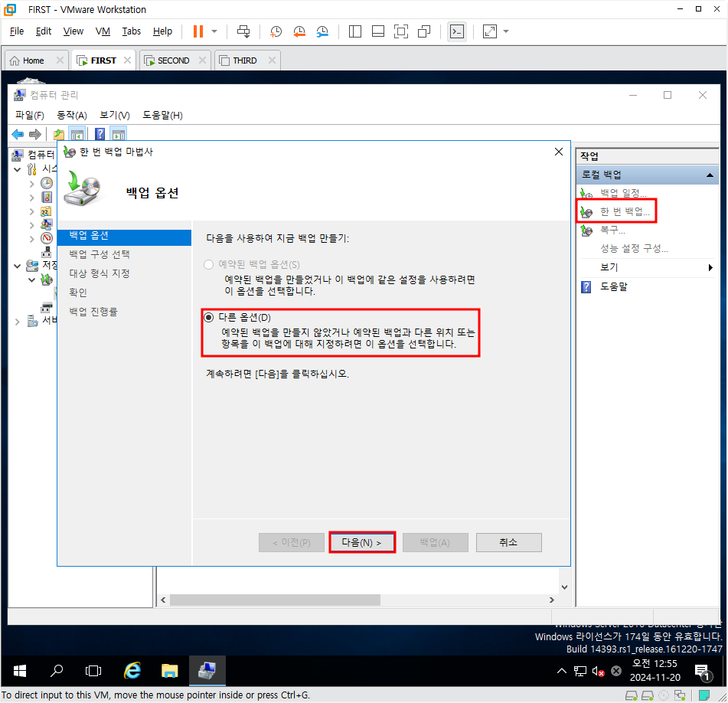Open taskbar search magnifier
This screenshot has height=703, width=728.
point(57,671)
